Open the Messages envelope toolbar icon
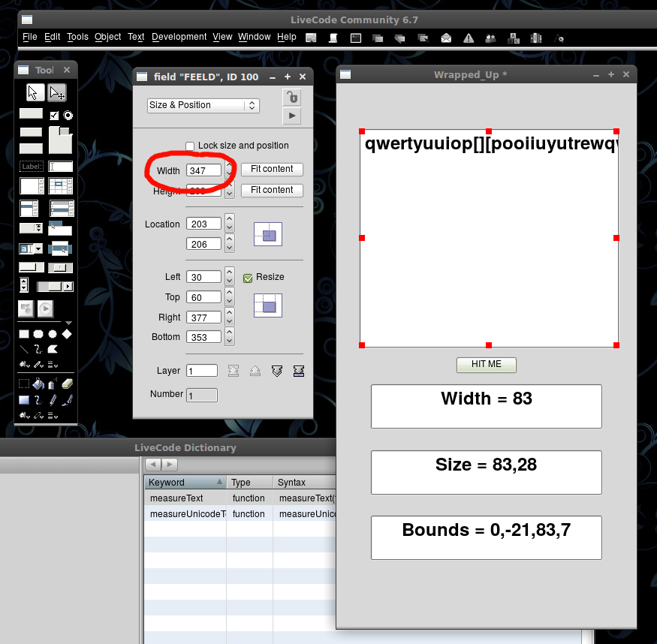The height and width of the screenshot is (644, 657). coord(446,38)
